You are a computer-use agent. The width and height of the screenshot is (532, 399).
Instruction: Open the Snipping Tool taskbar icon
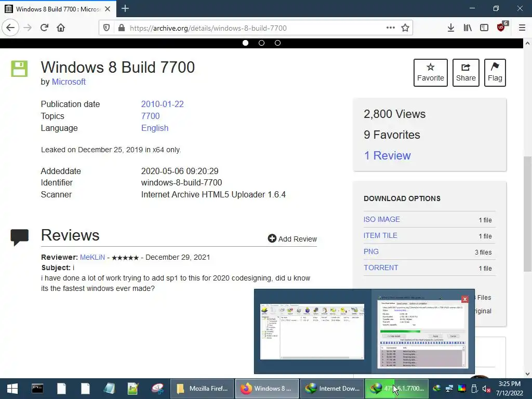[157, 389]
